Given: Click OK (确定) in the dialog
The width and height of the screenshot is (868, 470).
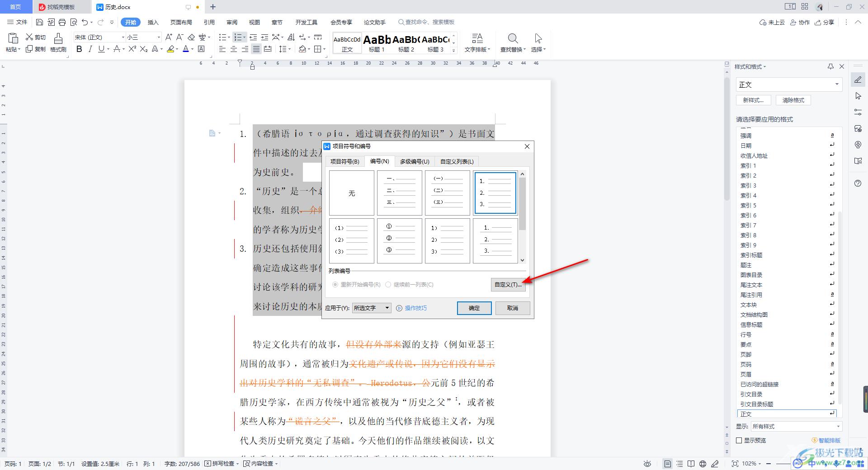Looking at the screenshot, I should point(474,308).
